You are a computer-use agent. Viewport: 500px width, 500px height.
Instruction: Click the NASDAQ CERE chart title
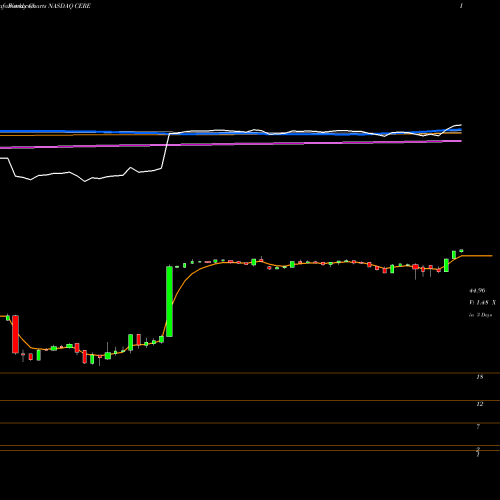pyautogui.click(x=69, y=6)
